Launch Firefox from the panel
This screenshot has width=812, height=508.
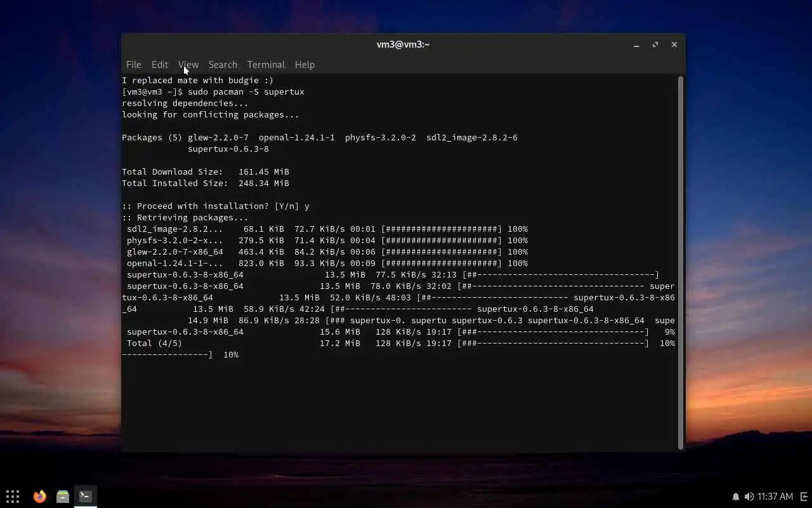point(40,496)
